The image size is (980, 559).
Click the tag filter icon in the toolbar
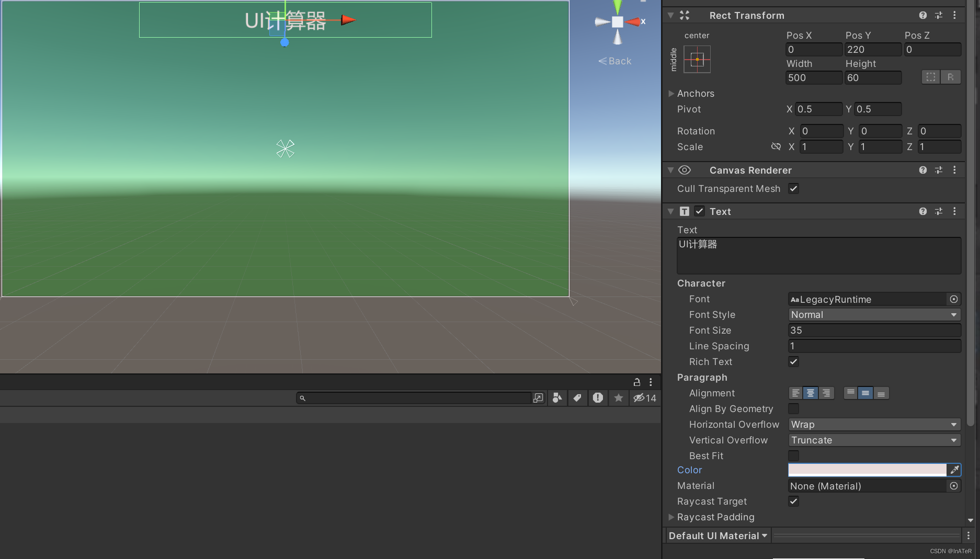(x=577, y=398)
